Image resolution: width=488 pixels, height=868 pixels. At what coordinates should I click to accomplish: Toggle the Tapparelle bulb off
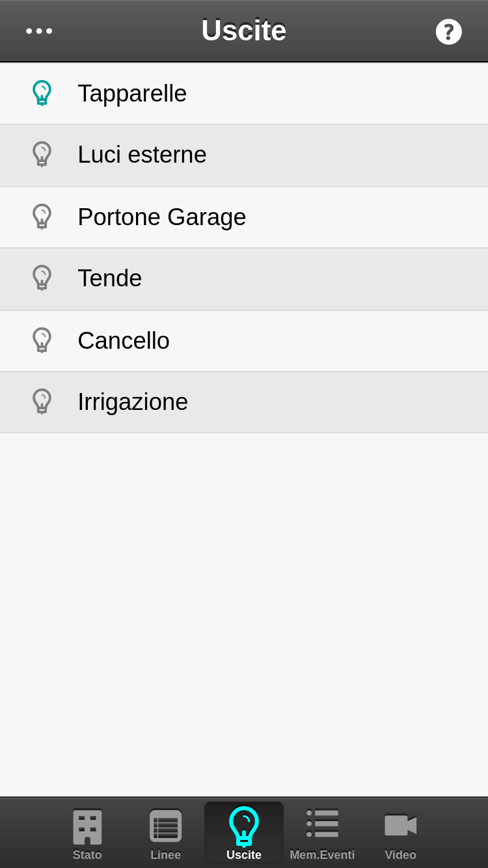point(42,93)
